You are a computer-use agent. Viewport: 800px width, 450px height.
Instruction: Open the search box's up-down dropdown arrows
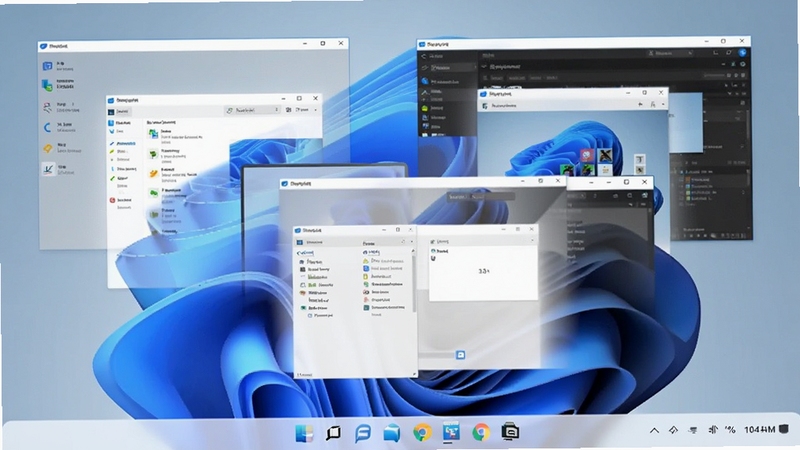pyautogui.click(x=277, y=110)
